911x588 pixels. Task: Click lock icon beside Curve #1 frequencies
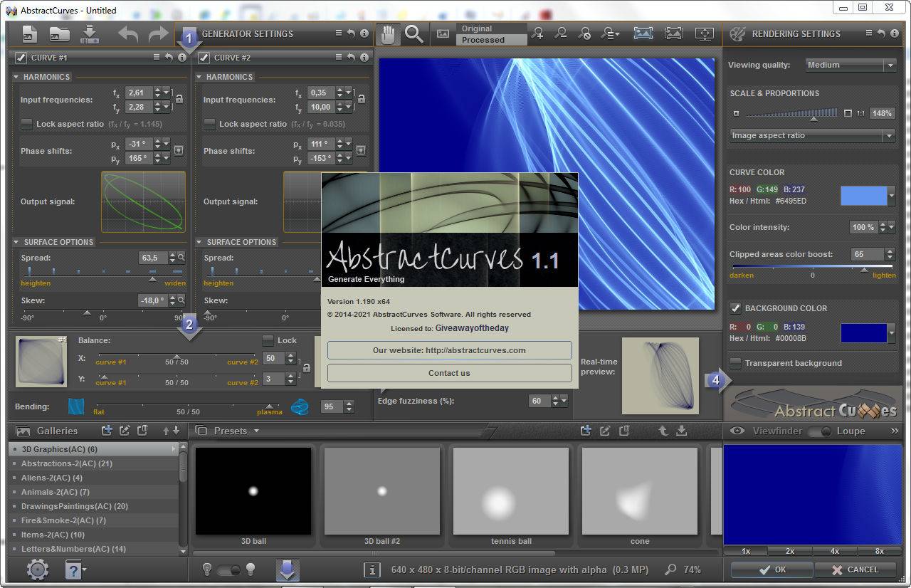coord(179,100)
